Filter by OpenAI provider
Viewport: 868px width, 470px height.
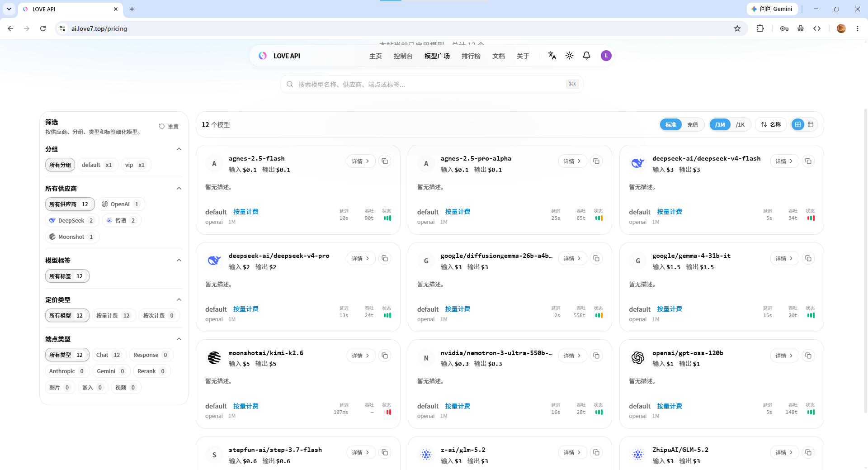point(121,204)
